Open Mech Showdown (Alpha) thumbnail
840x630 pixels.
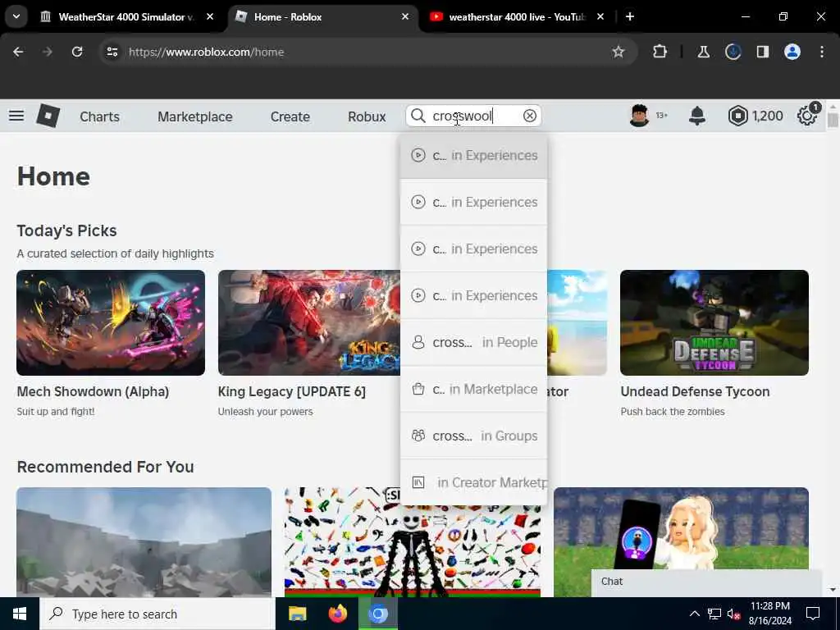click(111, 322)
